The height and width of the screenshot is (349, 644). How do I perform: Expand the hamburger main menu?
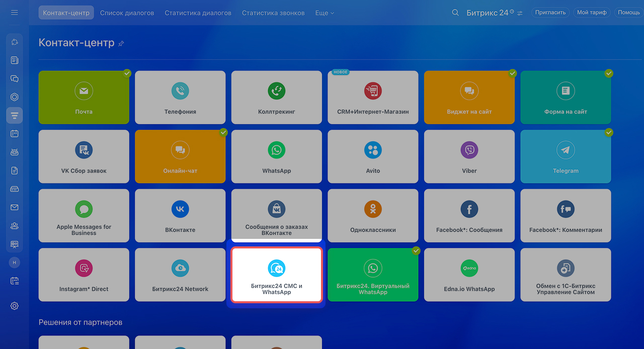coord(15,13)
